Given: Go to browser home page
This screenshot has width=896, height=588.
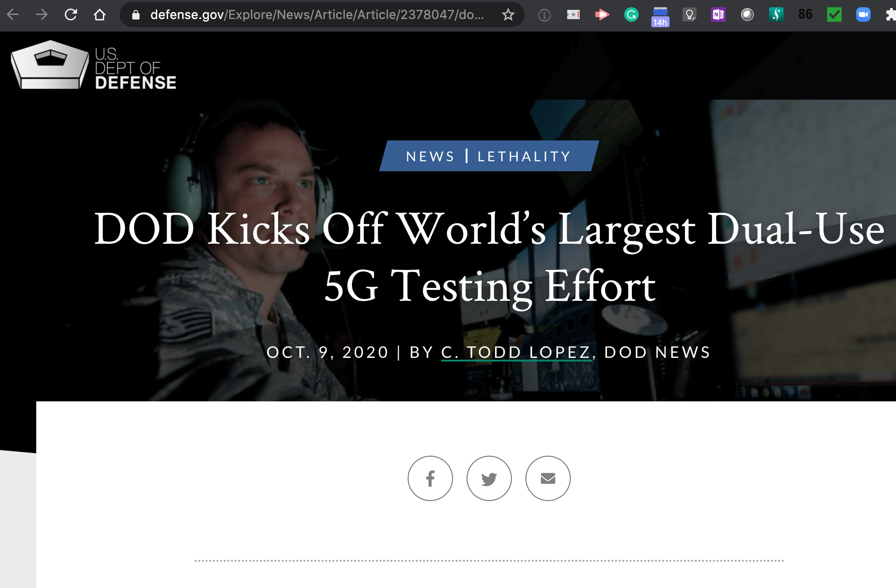Looking at the screenshot, I should tap(100, 15).
